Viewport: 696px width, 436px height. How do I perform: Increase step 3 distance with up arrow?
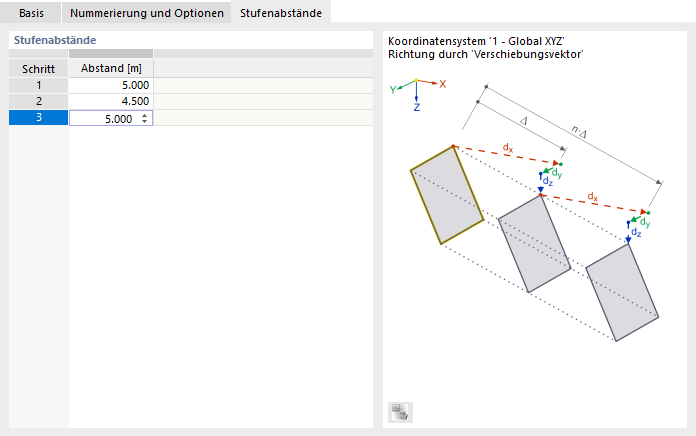(145, 116)
